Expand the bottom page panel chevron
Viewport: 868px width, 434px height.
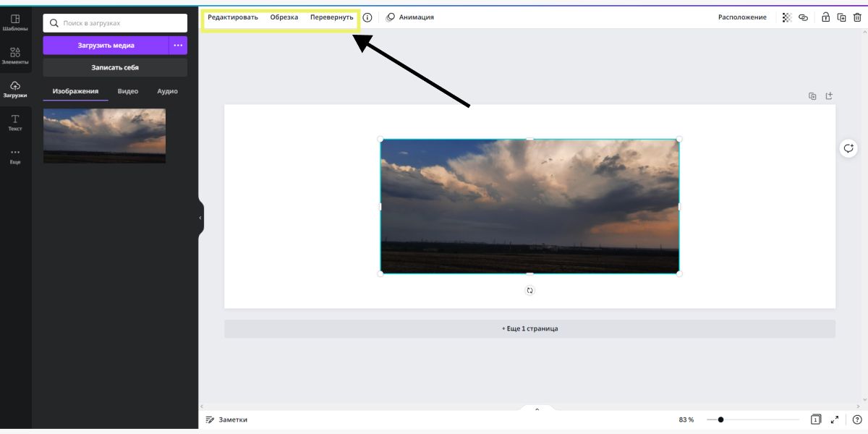[x=537, y=409]
